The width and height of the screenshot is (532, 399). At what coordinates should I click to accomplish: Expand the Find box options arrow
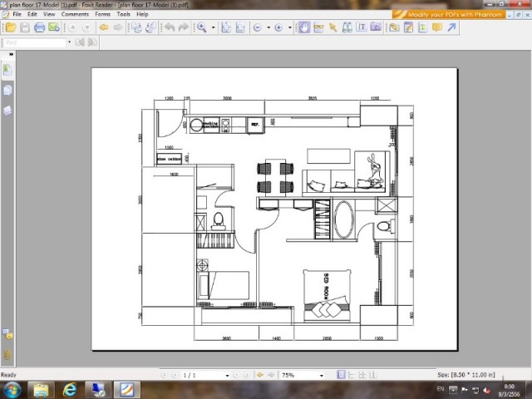pyautogui.click(x=67, y=42)
